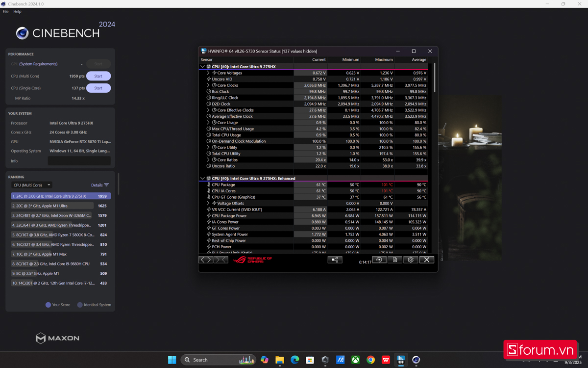Screen dimensions: 588x368
Task: Open HWiNFO sensor settings gear icon
Action: click(x=411, y=260)
